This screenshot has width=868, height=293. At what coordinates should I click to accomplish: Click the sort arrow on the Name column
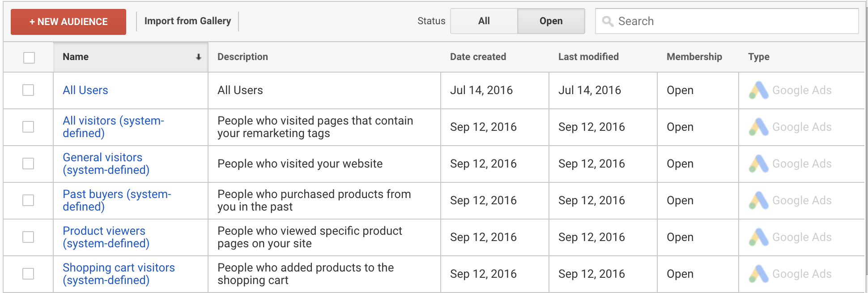pos(198,57)
